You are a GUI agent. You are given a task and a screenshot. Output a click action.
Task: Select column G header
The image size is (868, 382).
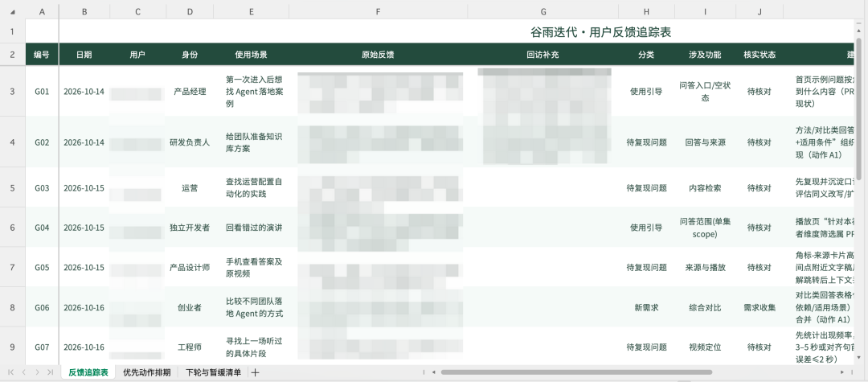click(x=543, y=11)
